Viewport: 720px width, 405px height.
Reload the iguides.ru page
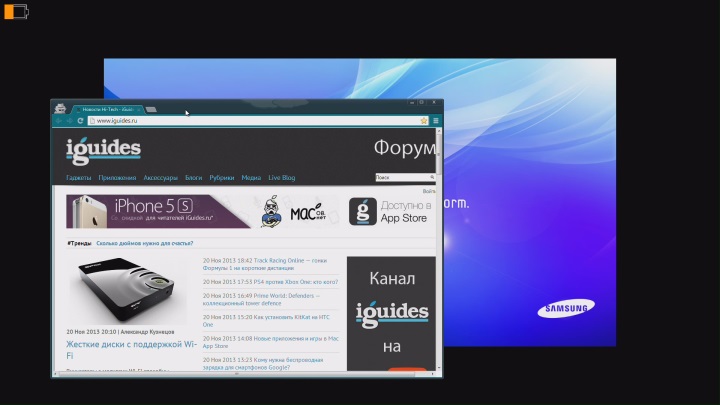coord(80,121)
